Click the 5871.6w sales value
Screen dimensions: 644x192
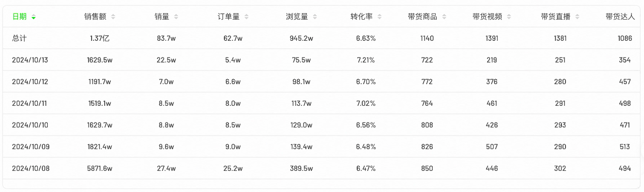[99, 168]
